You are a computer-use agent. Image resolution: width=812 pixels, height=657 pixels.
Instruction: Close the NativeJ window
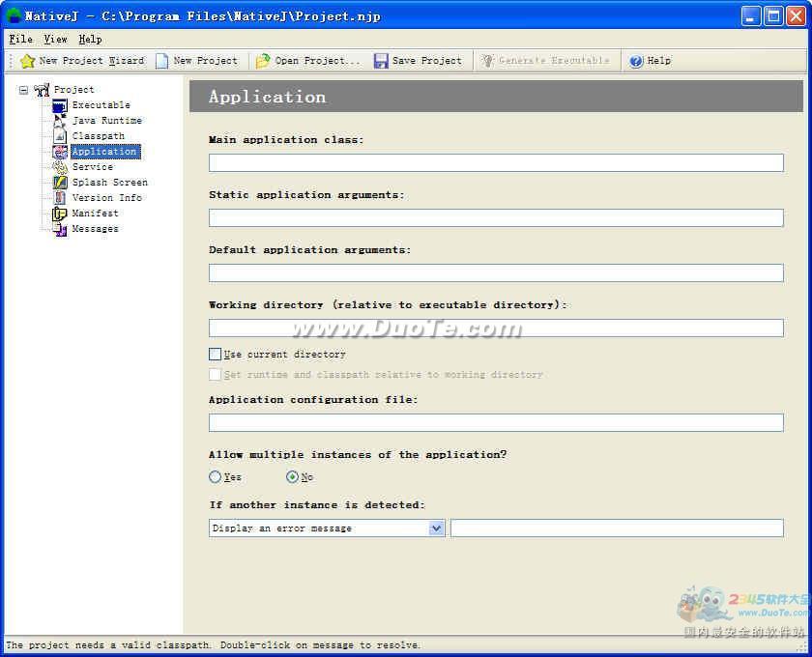pyautogui.click(x=797, y=16)
